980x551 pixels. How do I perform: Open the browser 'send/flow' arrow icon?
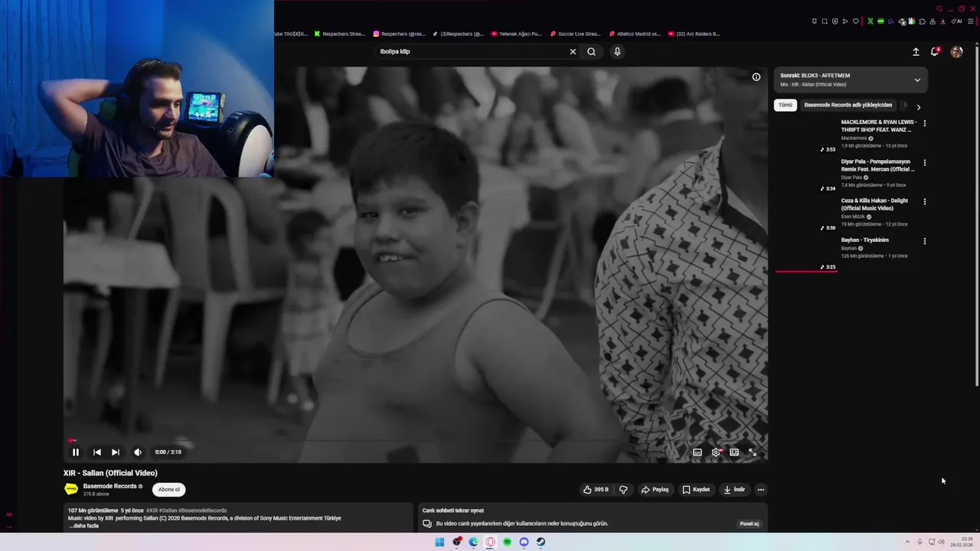click(x=845, y=21)
